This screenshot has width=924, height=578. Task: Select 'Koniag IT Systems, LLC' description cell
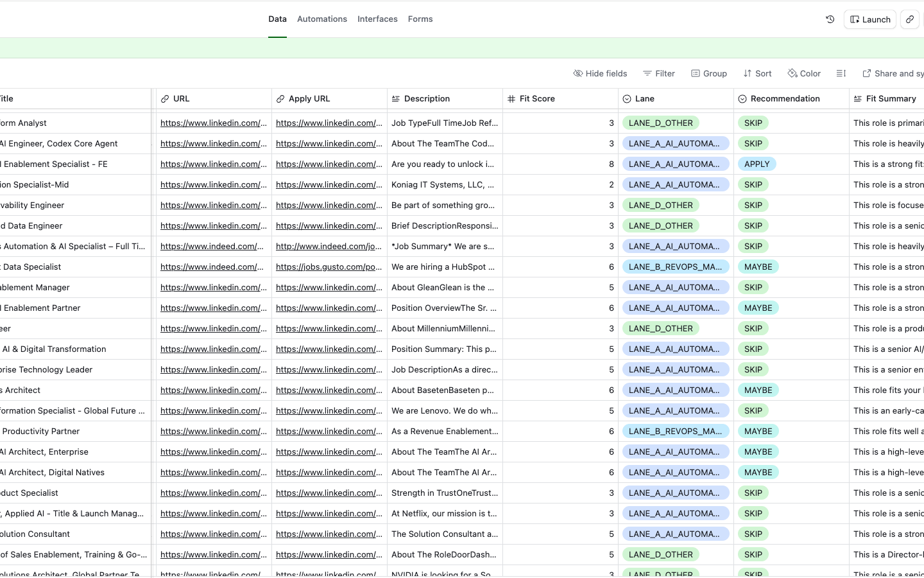445,184
